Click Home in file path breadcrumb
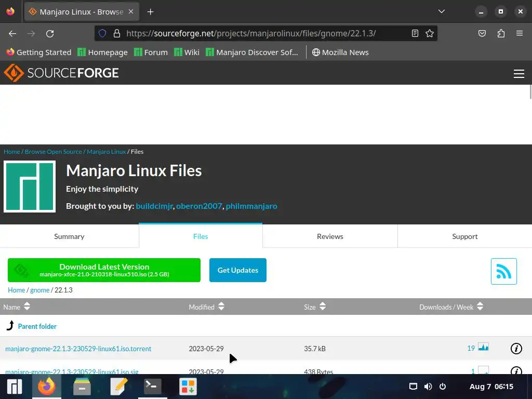The width and height of the screenshot is (532, 399). [x=16, y=290]
